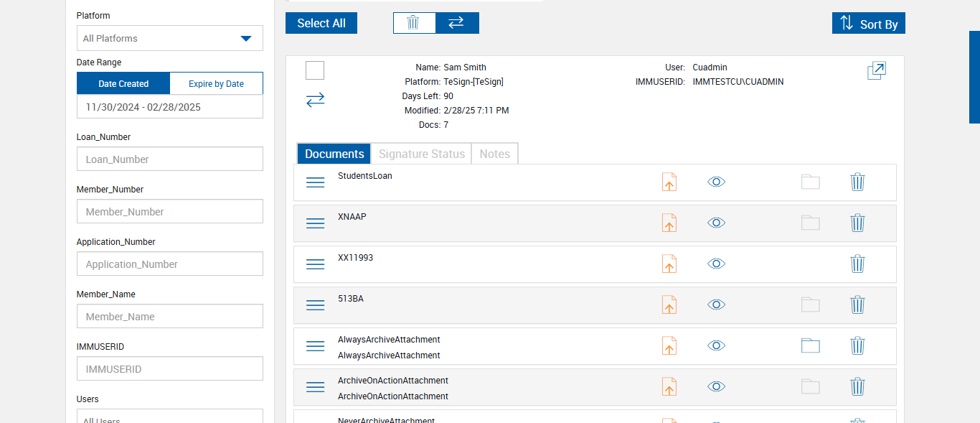
Task: Switch to the Documents tab
Action: [x=334, y=154]
